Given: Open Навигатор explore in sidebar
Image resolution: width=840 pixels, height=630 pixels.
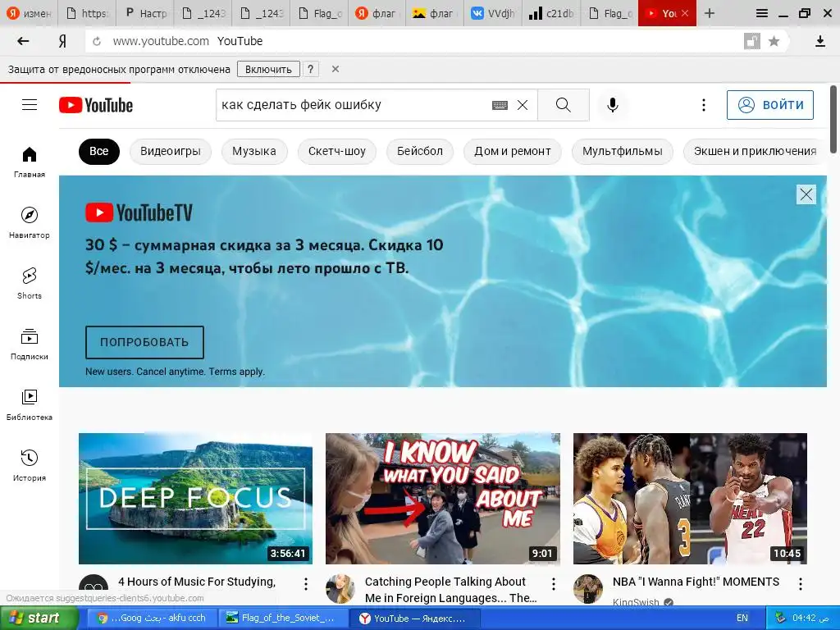Looking at the screenshot, I should pos(30,222).
